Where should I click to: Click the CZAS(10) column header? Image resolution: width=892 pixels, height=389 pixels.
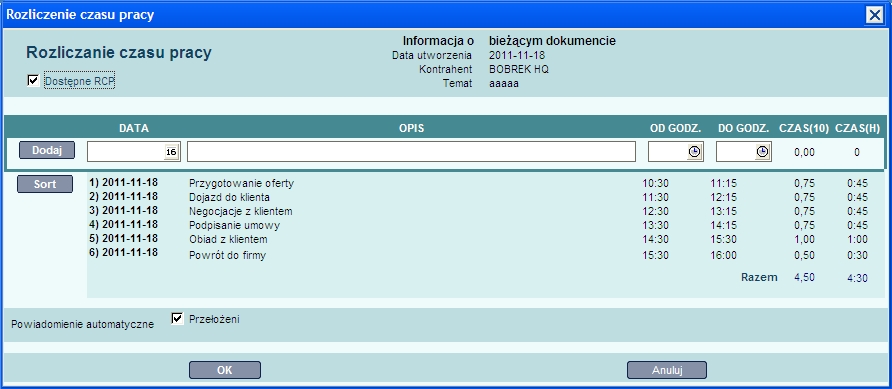click(x=804, y=129)
